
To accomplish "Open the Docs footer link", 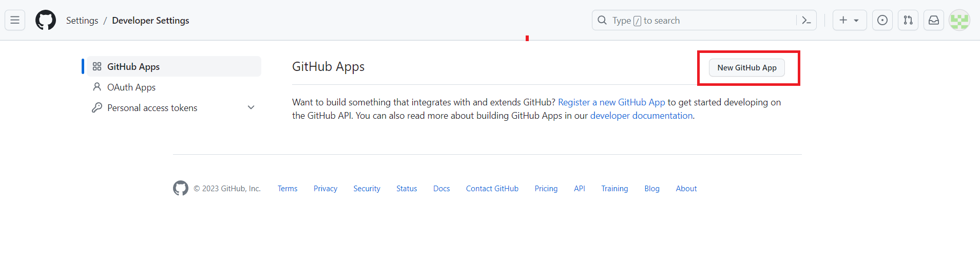I will [x=441, y=189].
